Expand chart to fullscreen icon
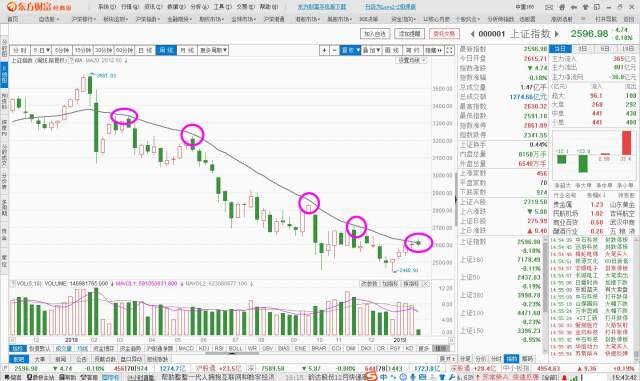 coord(449,50)
